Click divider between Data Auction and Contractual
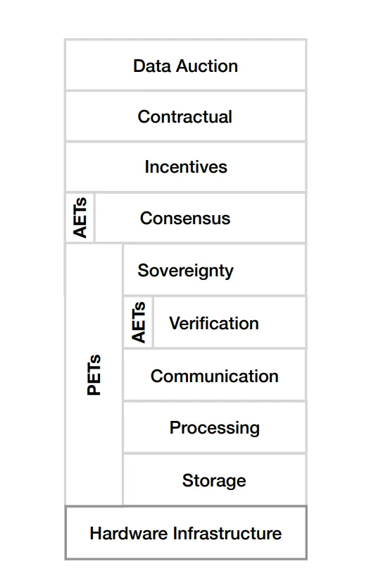Image resolution: width=376 pixels, height=588 pixels. coord(186,90)
